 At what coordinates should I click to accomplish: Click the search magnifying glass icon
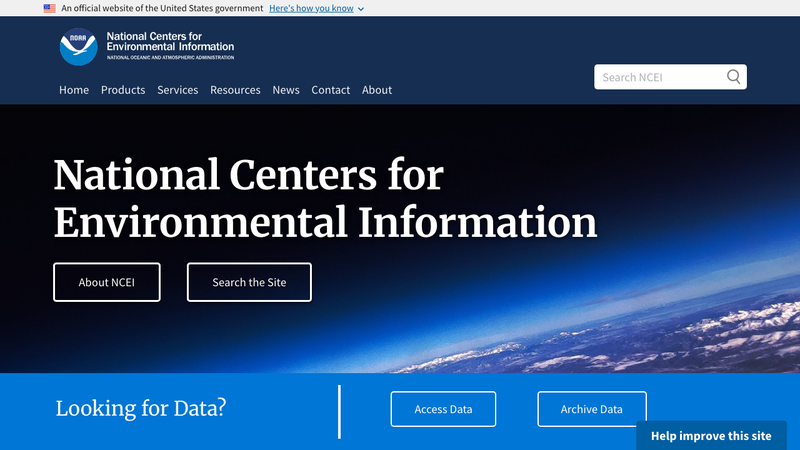tap(733, 77)
